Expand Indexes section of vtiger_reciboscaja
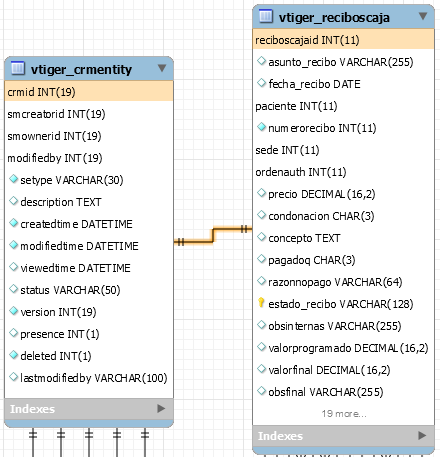 pyautogui.click(x=422, y=435)
